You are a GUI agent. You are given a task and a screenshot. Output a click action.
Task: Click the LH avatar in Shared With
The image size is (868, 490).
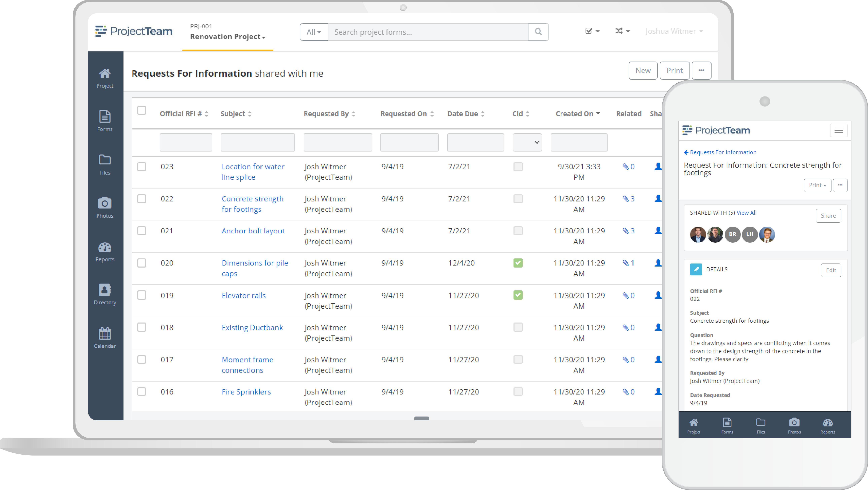pyautogui.click(x=750, y=234)
